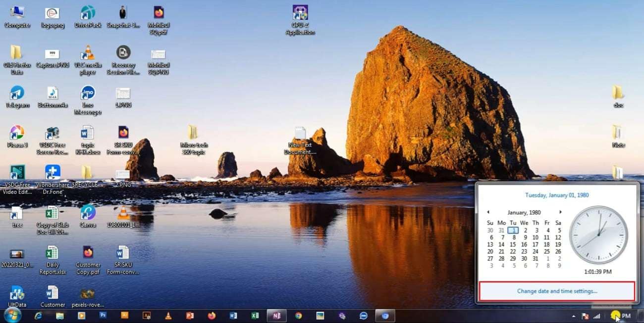Viewport: 644px width, 323px height.
Task: Go to previous month in calendar
Action: click(x=488, y=212)
